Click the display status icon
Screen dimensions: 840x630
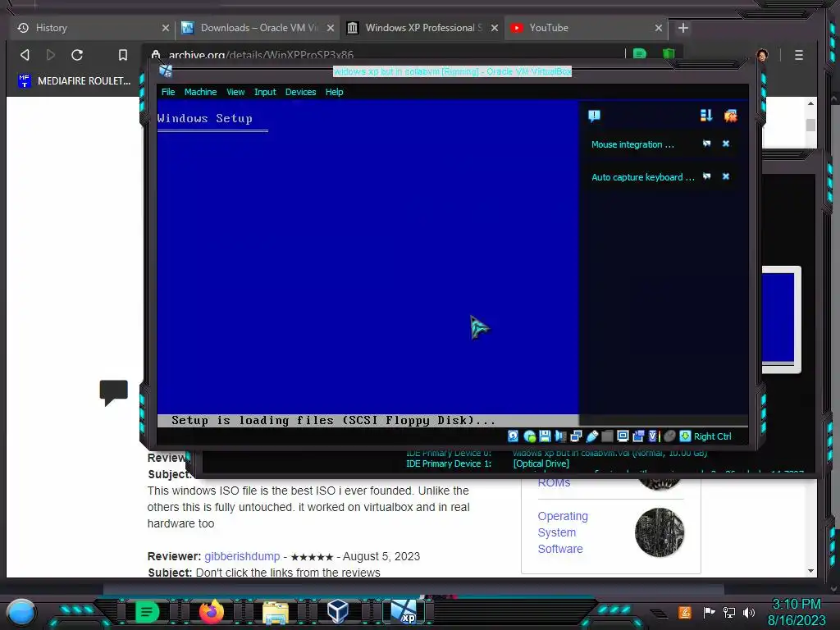click(623, 436)
